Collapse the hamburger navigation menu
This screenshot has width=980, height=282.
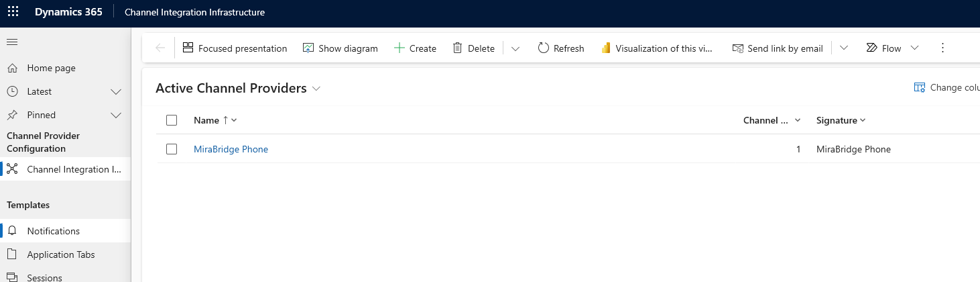tap(11, 42)
